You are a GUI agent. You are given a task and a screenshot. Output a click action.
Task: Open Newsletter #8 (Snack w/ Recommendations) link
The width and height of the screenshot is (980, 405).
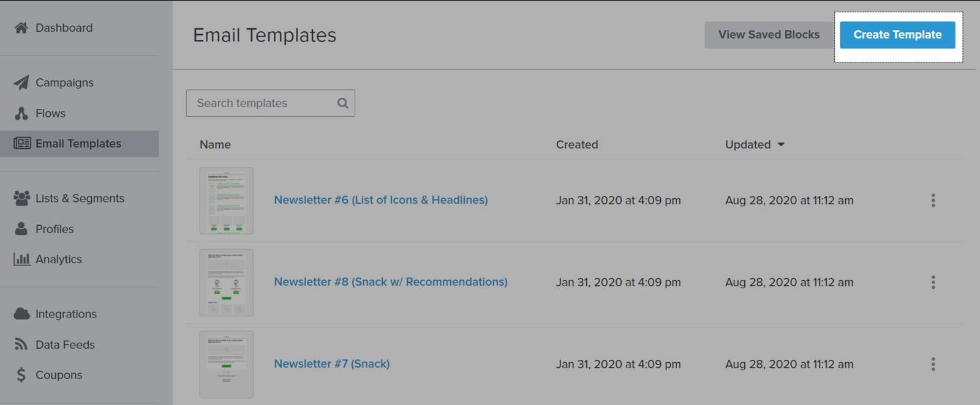point(390,282)
